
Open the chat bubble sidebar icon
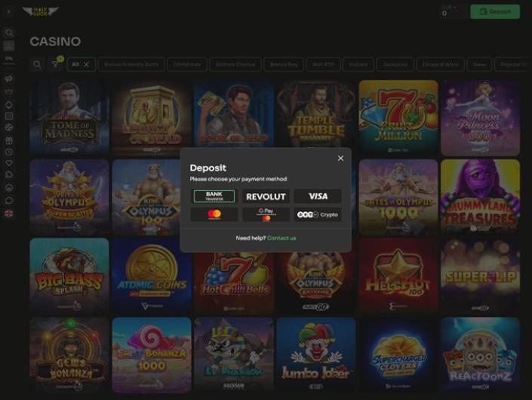coord(9,201)
